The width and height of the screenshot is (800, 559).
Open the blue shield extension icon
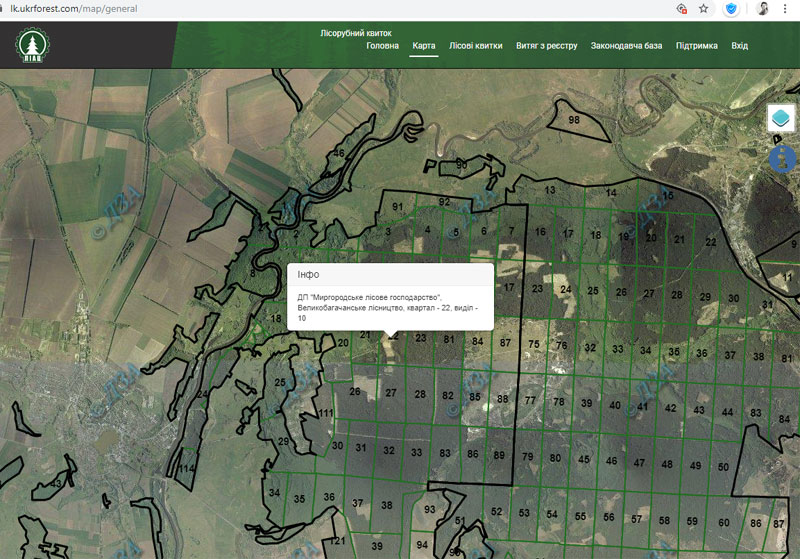pos(732,9)
